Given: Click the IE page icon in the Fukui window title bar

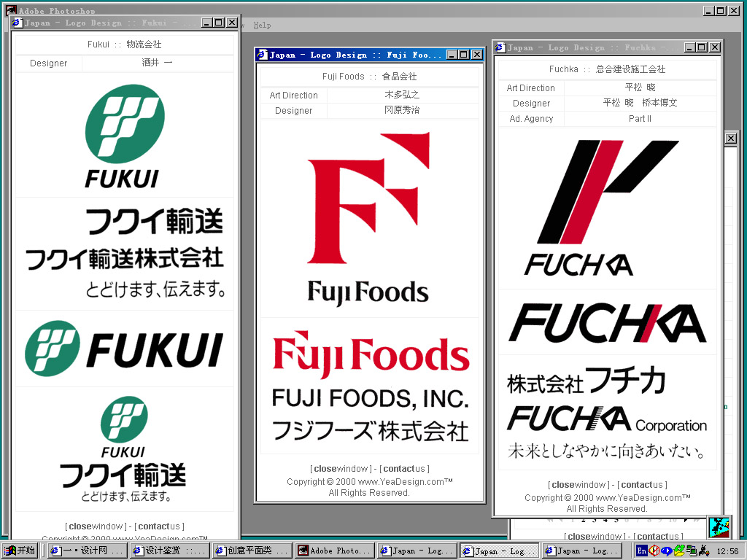Looking at the screenshot, I should (x=18, y=23).
